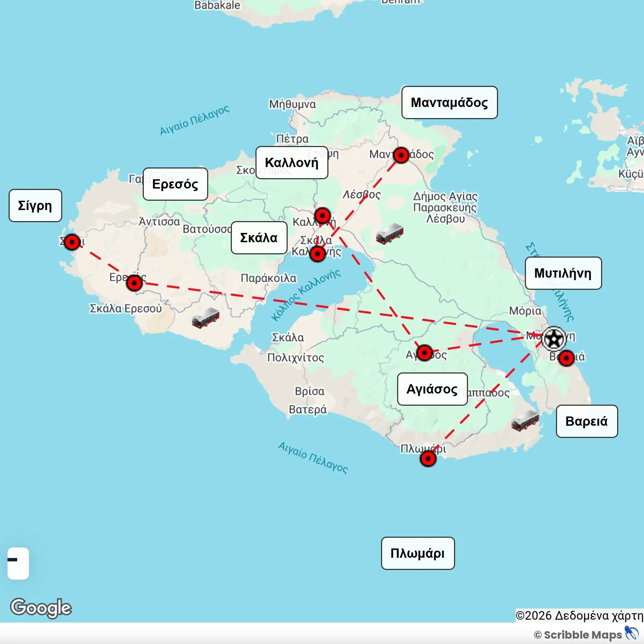Viewport: 644px width, 644px height.
Task: Click the Μυτιλήνη label box
Action: coord(563,273)
